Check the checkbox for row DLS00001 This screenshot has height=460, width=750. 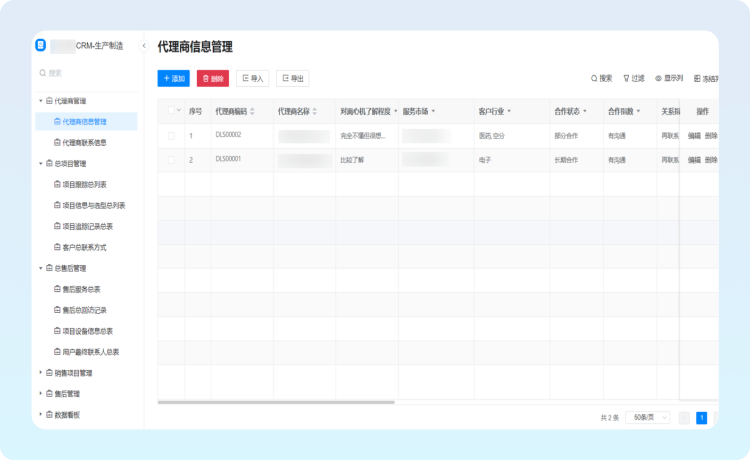coord(171,160)
